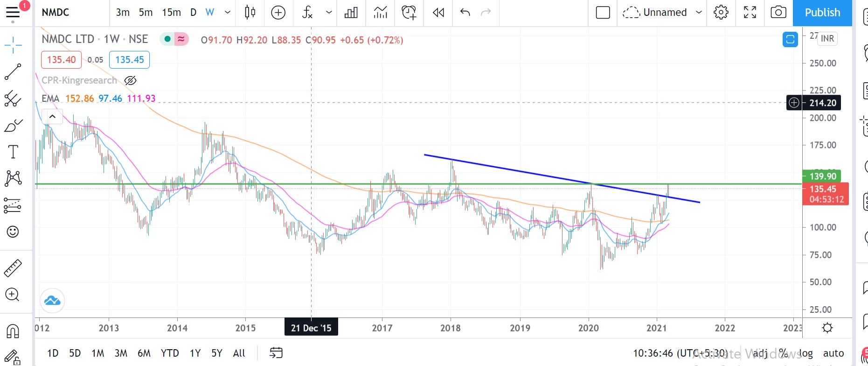Screen dimensions: 868x366
Task: Collapse the indicator legend chevron
Action: click(52, 117)
